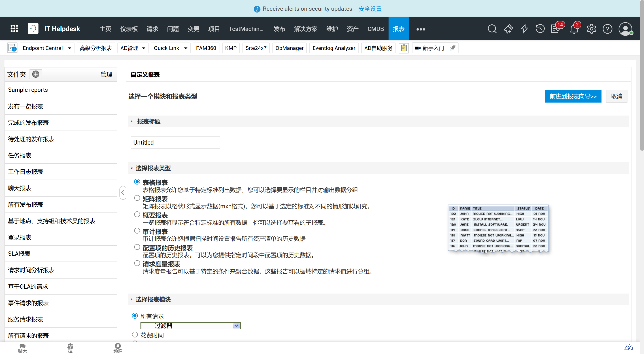Image resolution: width=644 pixels, height=354 pixels.
Task: Select the 审计报表 radio button
Action: [x=137, y=230]
